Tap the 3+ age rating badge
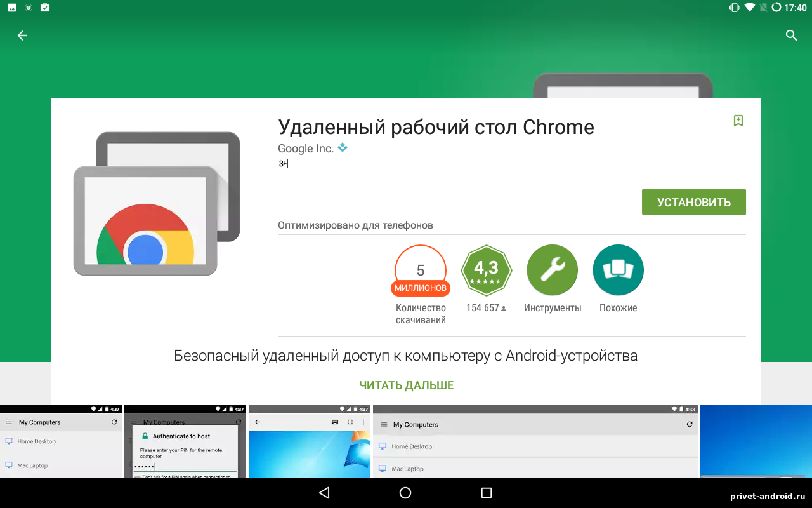Viewport: 812px width, 508px height. point(283,163)
